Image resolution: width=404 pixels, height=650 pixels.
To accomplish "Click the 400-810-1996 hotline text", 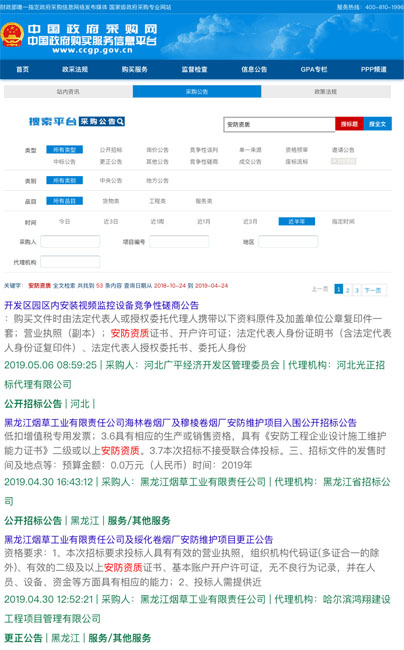I will 385,7.
